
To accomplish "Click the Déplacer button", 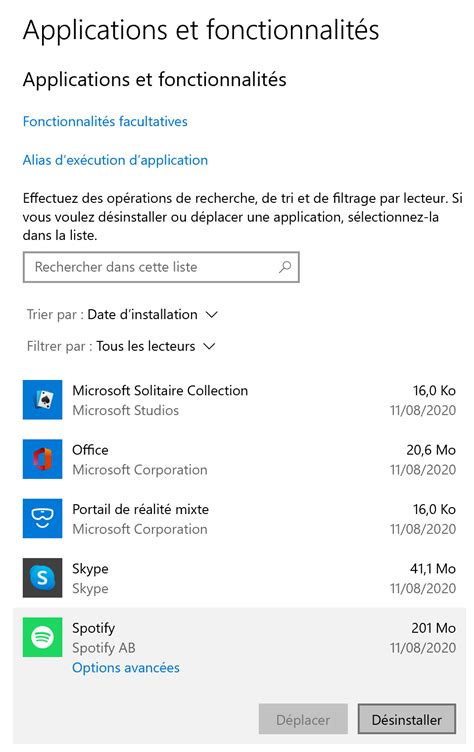I will pyautogui.click(x=303, y=719).
